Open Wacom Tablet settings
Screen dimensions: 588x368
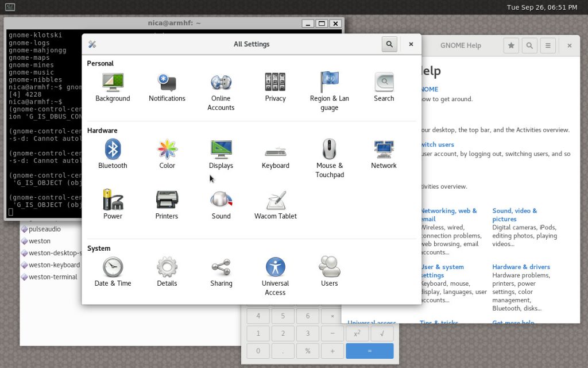tap(275, 205)
